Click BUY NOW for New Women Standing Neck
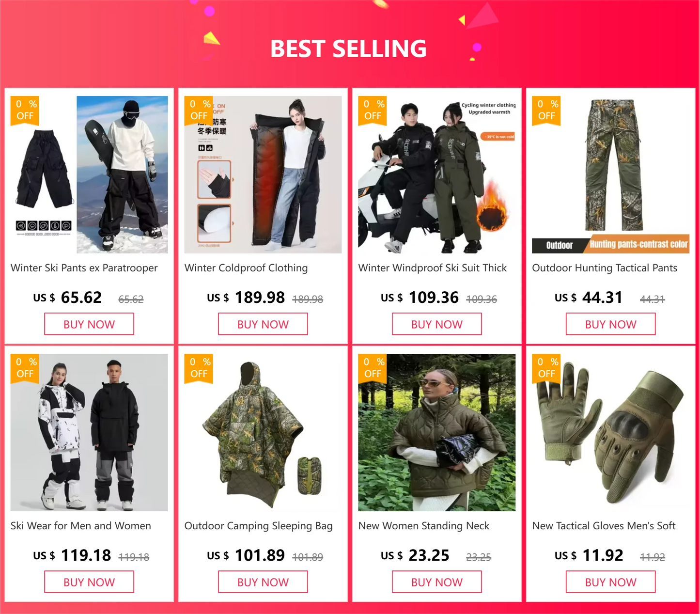Screen dimensions: 700x614 coord(437,582)
